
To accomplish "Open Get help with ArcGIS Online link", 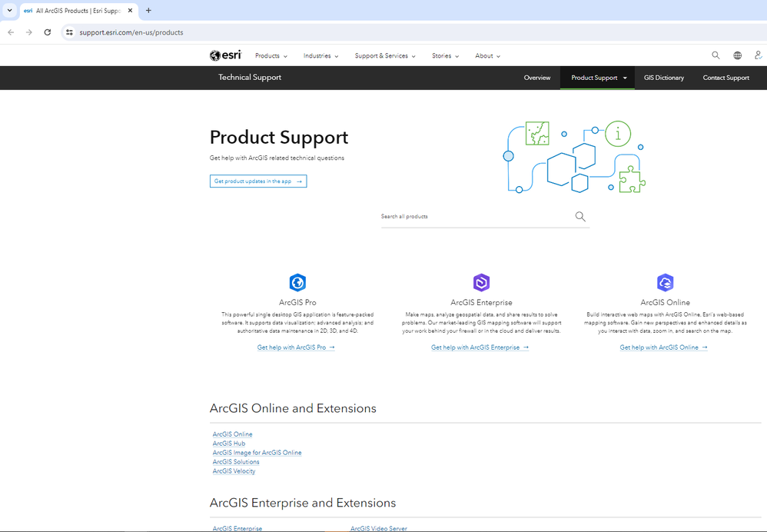I will pyautogui.click(x=664, y=347).
